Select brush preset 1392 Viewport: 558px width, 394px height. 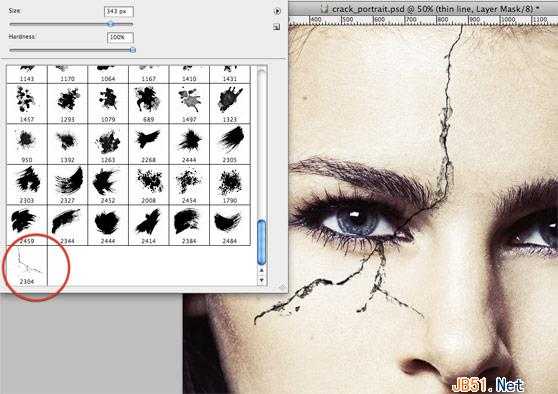coord(67,144)
